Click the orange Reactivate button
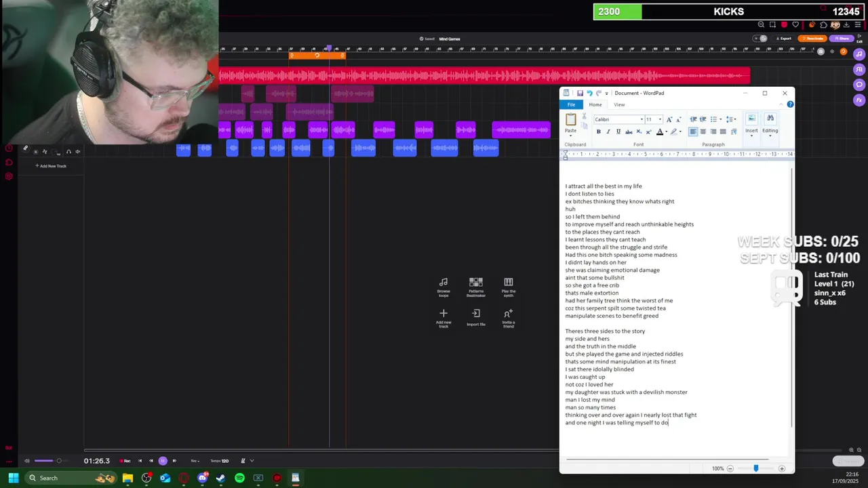Screen dimensions: 868x488 pyautogui.click(x=812, y=39)
